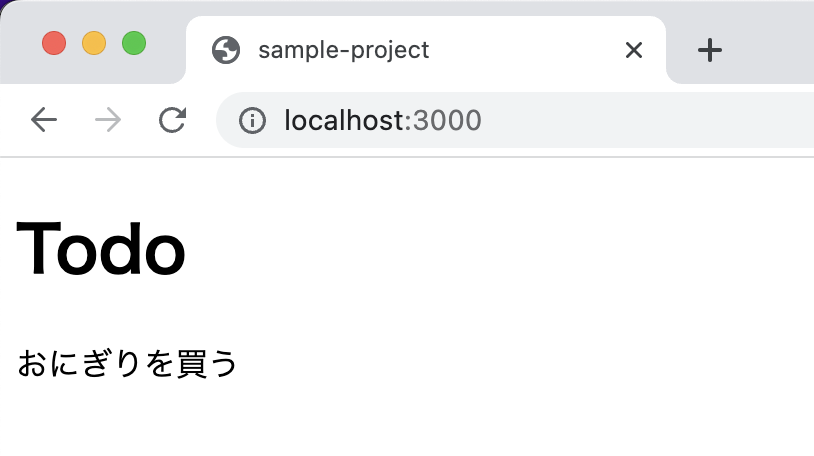Select the sample-project tab title
The height and width of the screenshot is (456, 814).
[x=344, y=50]
